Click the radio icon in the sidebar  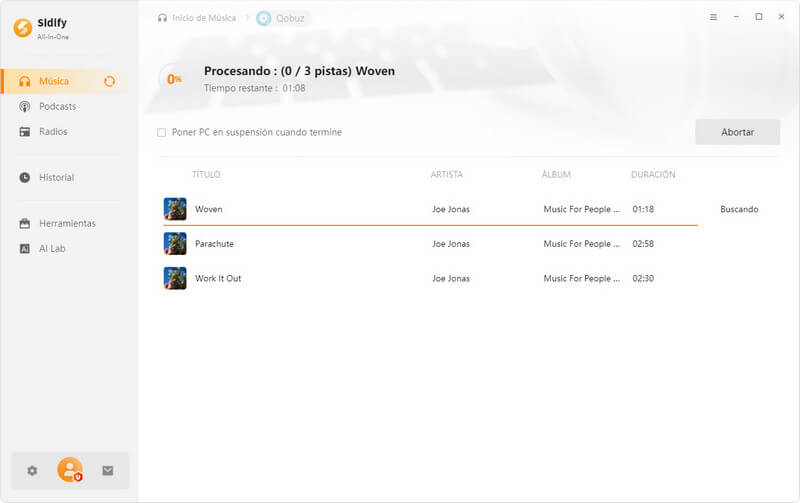pyautogui.click(x=24, y=132)
